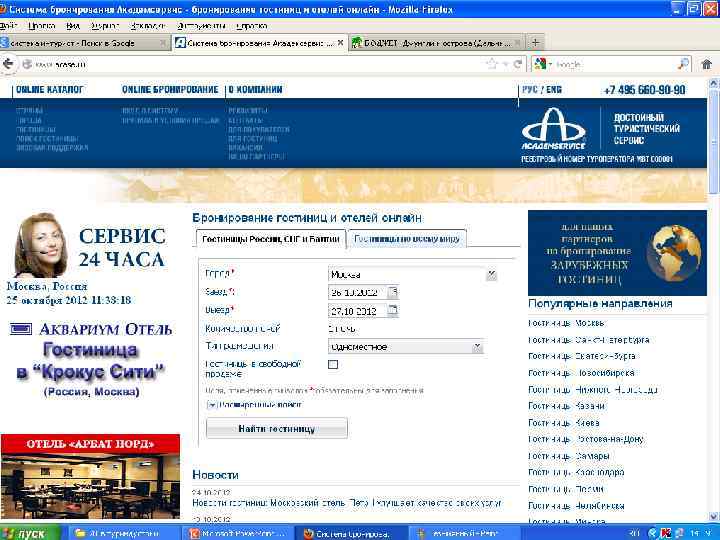
Task: Open the Google search engine selector icon
Action: 540,64
